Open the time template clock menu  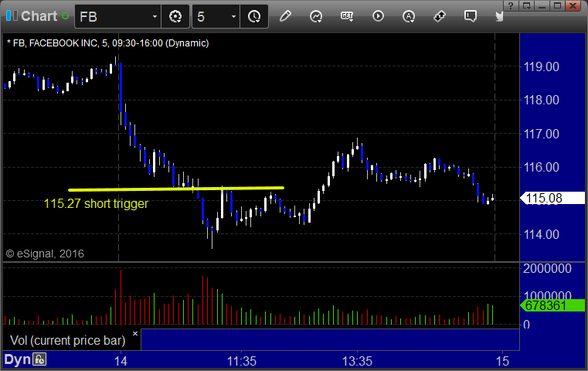(x=254, y=16)
